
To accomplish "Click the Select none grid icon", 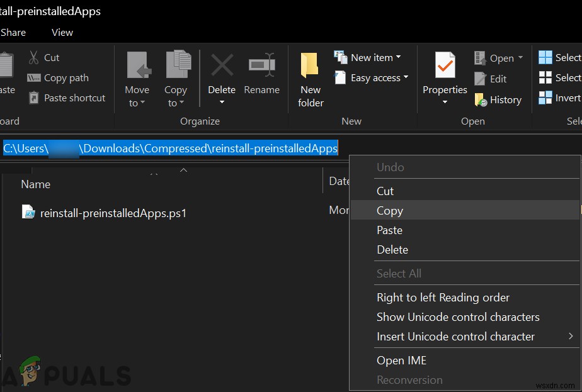I will pos(545,77).
